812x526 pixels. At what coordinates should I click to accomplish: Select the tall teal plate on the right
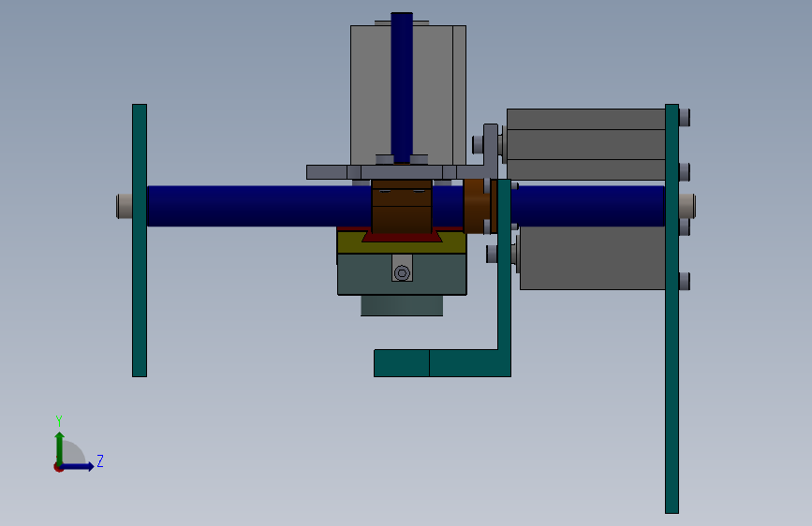[x=672, y=309]
